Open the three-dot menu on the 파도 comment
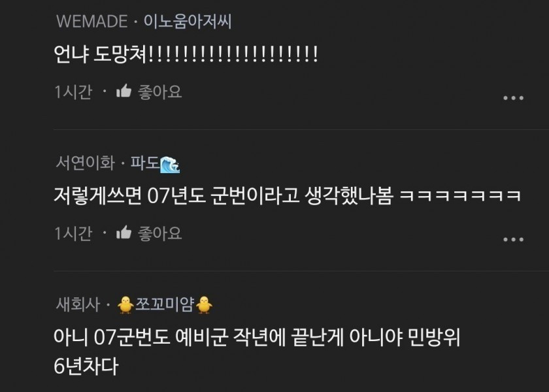 point(513,240)
